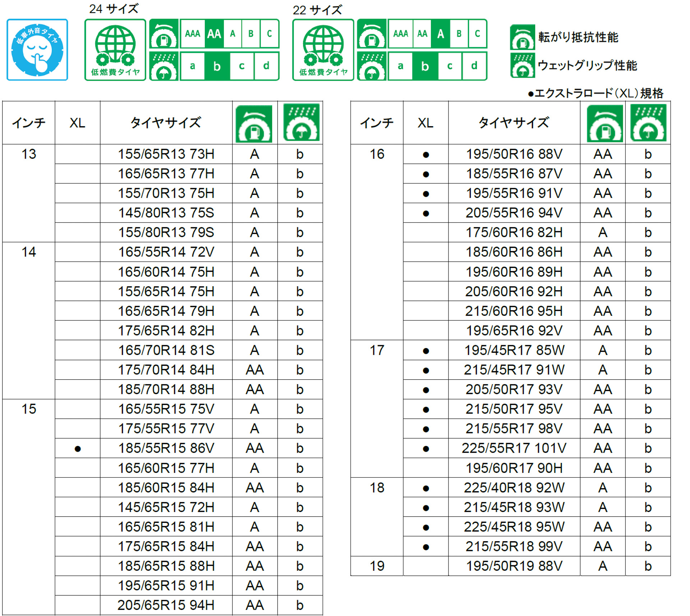Viewport: 690px width, 616px height.
Task: Click タイヤサイズ header in left table
Action: point(166,123)
